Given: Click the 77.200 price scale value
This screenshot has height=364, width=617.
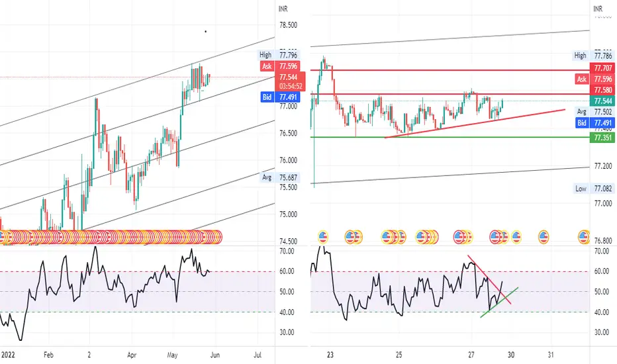Looking at the screenshot, I should tap(603, 166).
